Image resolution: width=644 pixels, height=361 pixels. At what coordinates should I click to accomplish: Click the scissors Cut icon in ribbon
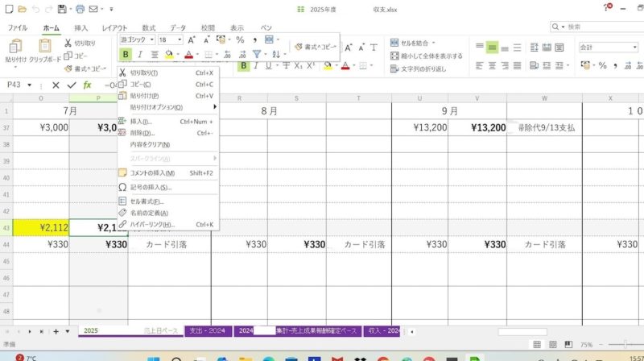tap(68, 43)
